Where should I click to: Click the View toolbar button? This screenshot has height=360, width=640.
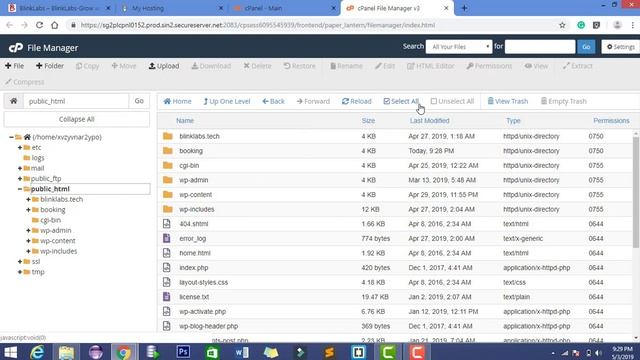(x=536, y=66)
